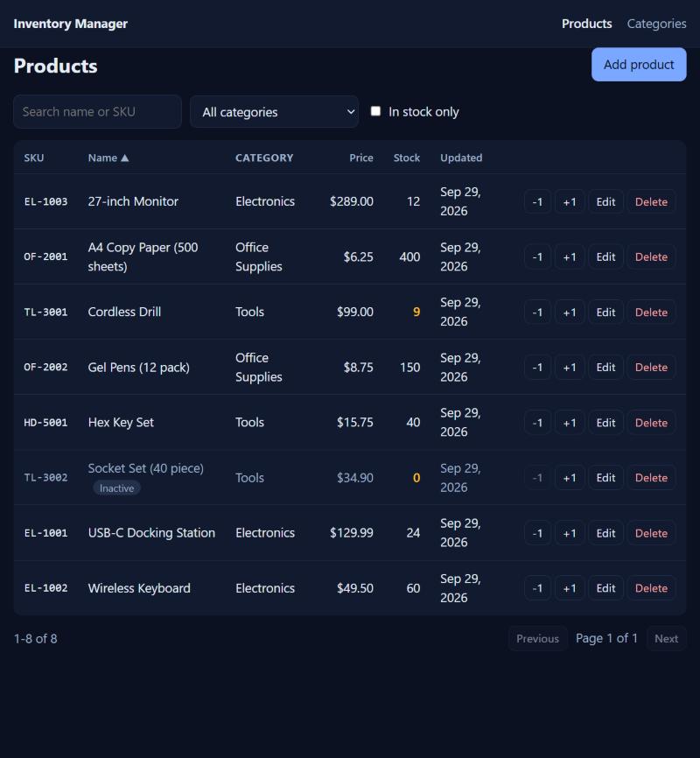Click the Page 1 of 1 indicator
Image resolution: width=700 pixels, height=758 pixels.
606,639
